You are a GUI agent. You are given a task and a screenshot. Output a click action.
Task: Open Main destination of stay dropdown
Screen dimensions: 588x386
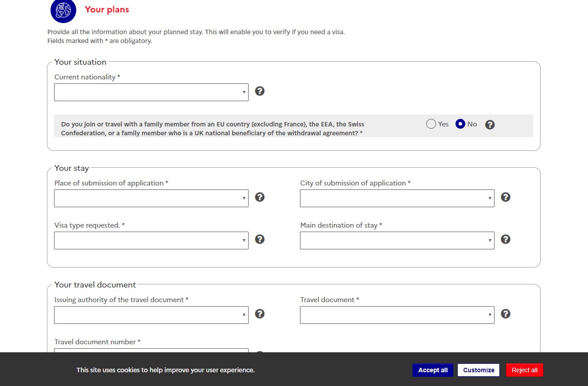[x=397, y=240]
